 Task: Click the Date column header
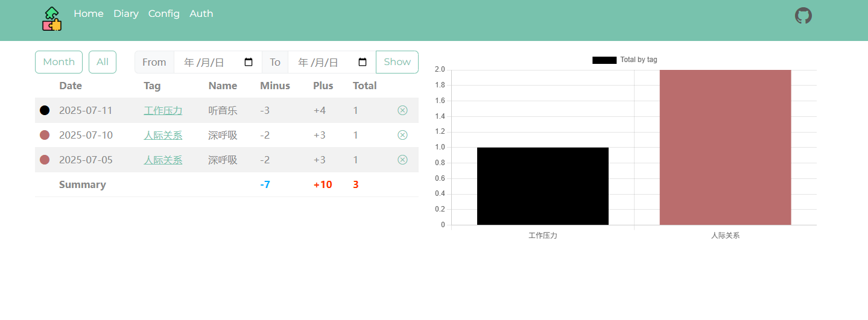(x=71, y=86)
